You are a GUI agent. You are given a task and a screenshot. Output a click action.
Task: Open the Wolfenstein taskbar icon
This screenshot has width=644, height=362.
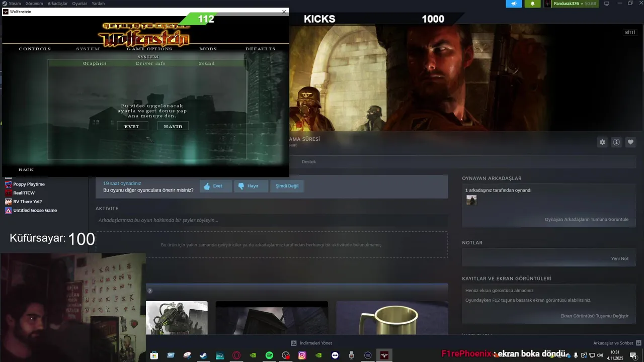tap(384, 355)
